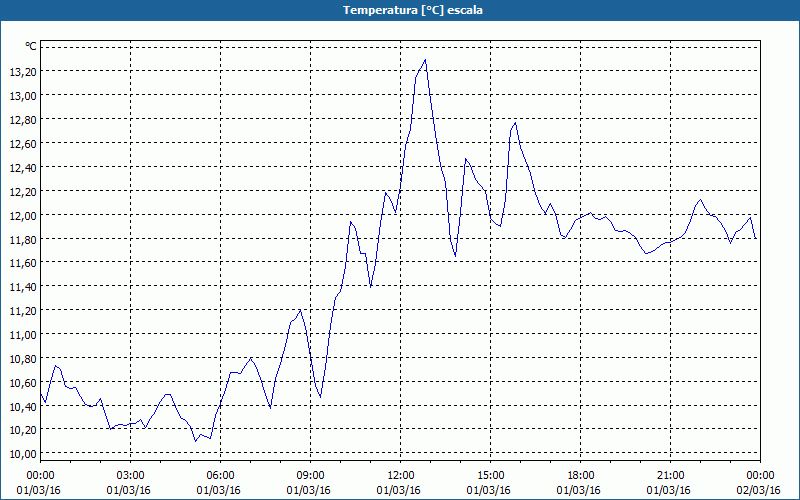Select the "13,20" temperature axis label
Image resolution: width=800 pixels, height=500 pixels.
(23, 71)
